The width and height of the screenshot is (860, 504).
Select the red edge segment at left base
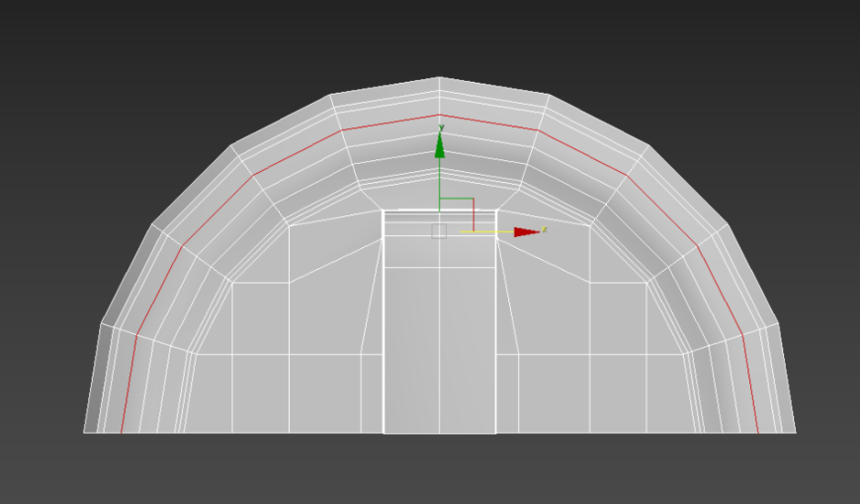coord(129,382)
